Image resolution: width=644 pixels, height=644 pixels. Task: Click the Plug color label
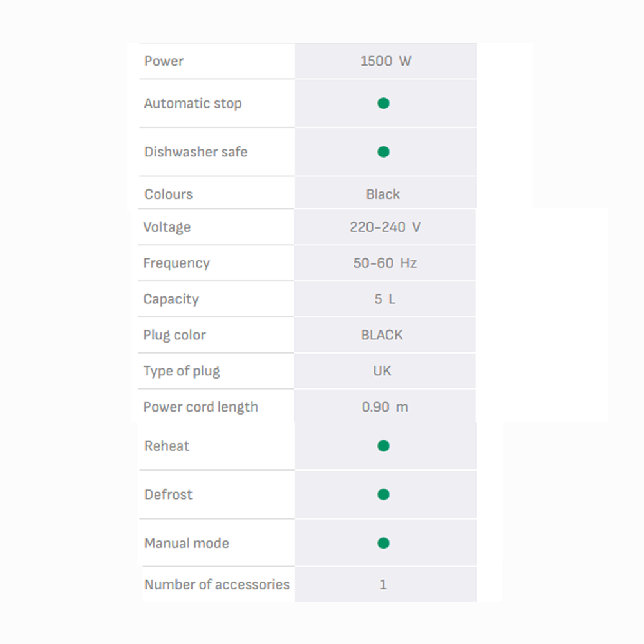(x=175, y=335)
